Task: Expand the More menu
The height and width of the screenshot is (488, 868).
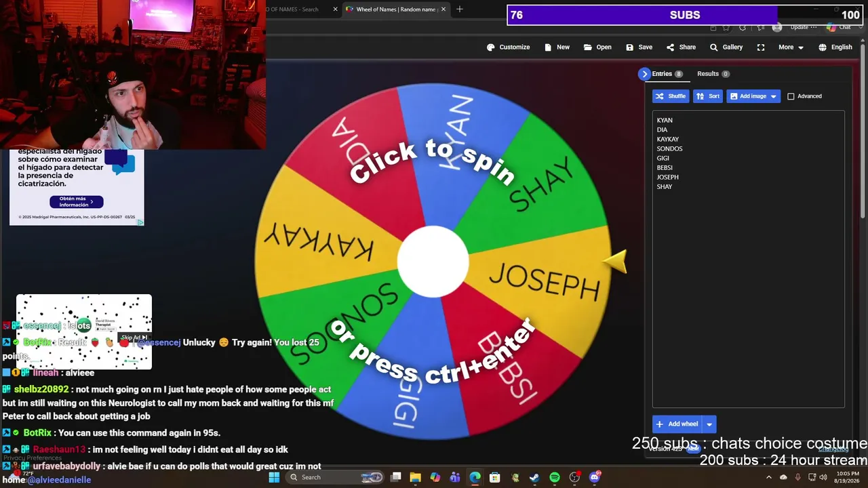Action: click(x=791, y=47)
